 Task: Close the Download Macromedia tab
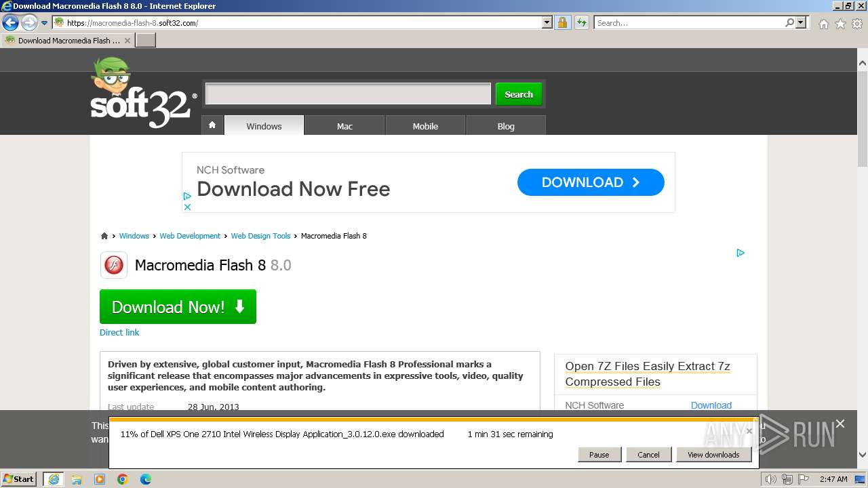coord(127,41)
